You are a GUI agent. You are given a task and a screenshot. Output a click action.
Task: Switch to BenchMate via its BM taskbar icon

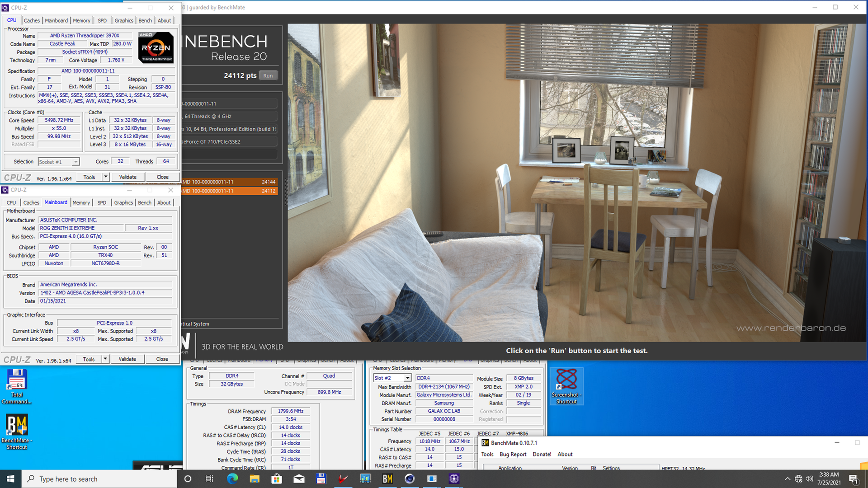[387, 479]
